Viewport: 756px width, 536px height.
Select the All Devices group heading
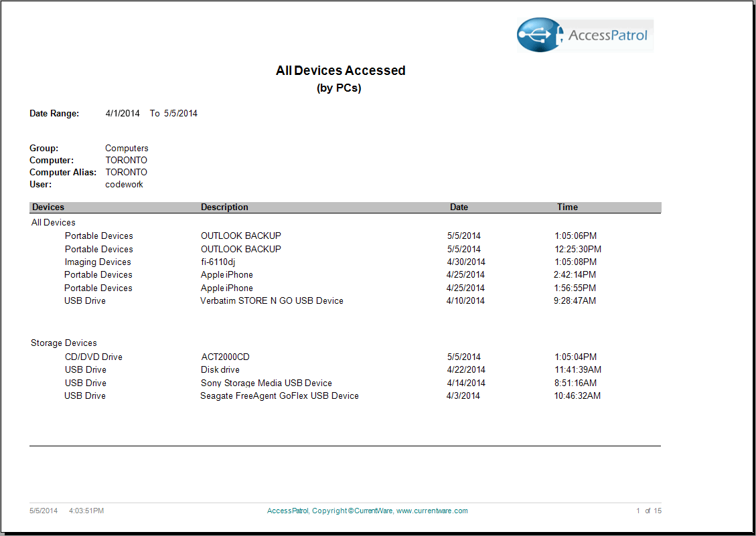coord(54,222)
